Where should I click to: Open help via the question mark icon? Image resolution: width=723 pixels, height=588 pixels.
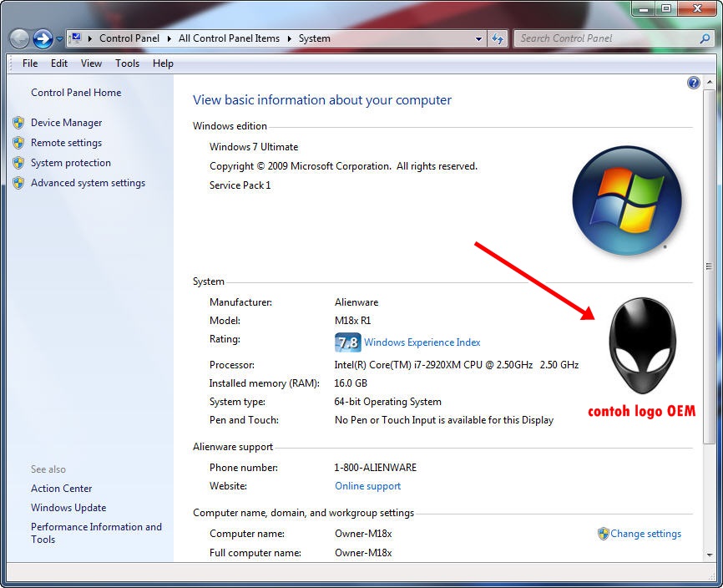[x=693, y=83]
